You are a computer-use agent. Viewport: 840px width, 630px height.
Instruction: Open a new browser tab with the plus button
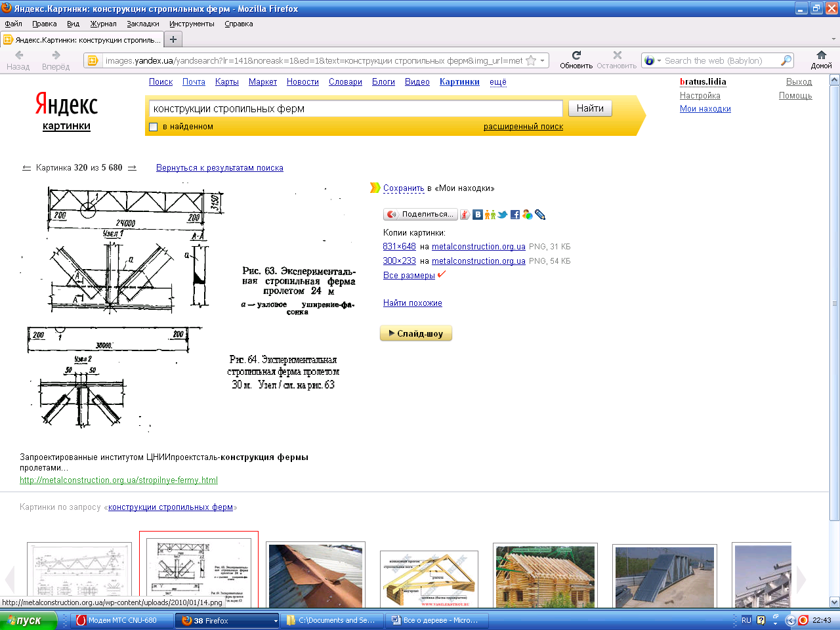point(173,39)
